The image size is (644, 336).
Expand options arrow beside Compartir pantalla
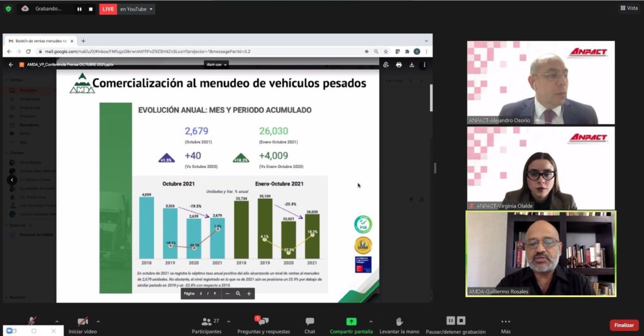370,321
